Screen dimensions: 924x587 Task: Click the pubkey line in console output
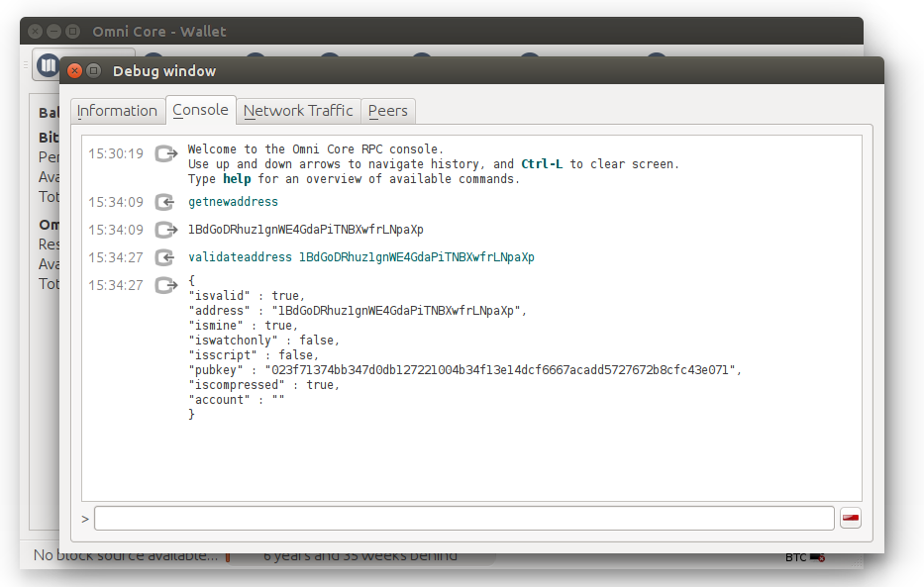(x=464, y=370)
